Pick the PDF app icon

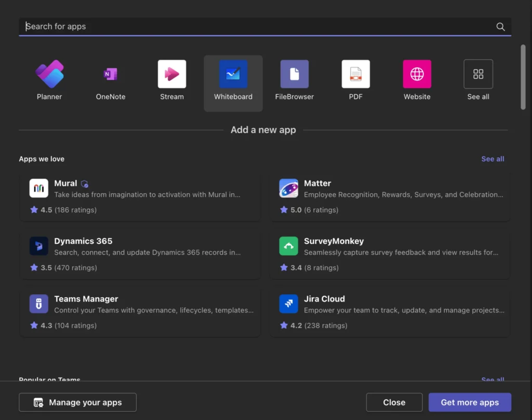pyautogui.click(x=356, y=74)
